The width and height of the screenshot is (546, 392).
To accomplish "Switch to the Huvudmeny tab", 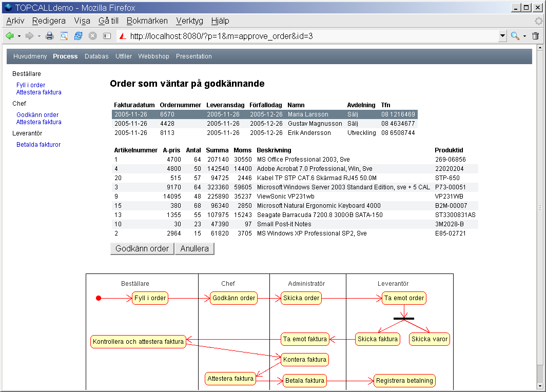I will (x=30, y=56).
